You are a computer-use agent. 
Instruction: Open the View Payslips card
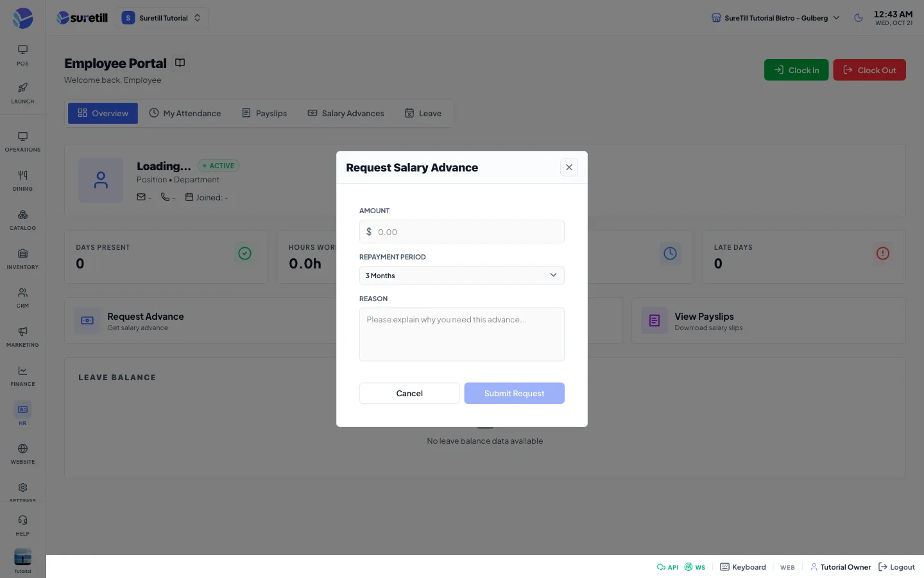coord(768,320)
